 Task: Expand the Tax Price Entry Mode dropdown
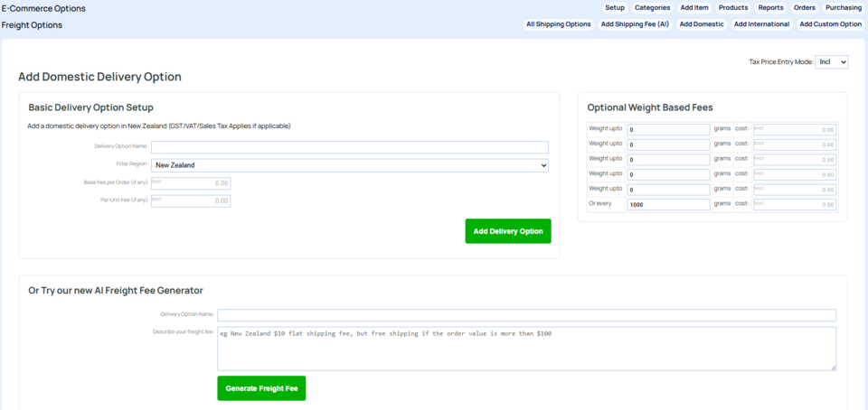(x=831, y=62)
